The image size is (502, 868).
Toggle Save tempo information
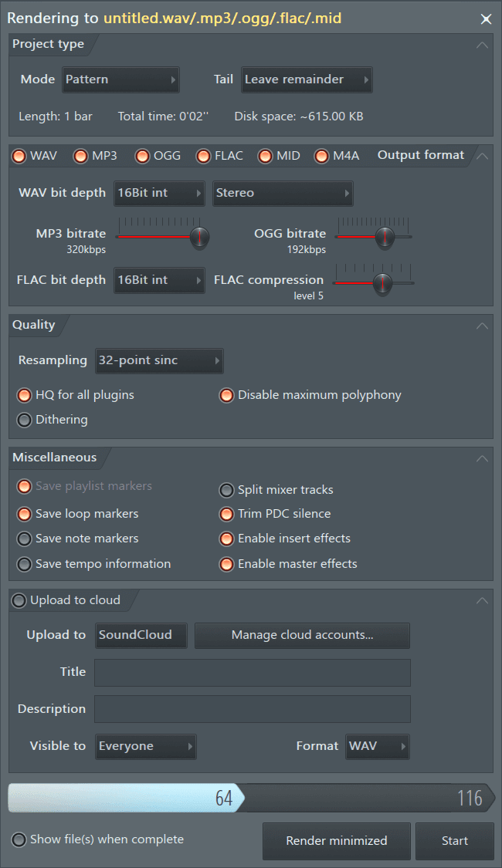pyautogui.click(x=24, y=563)
